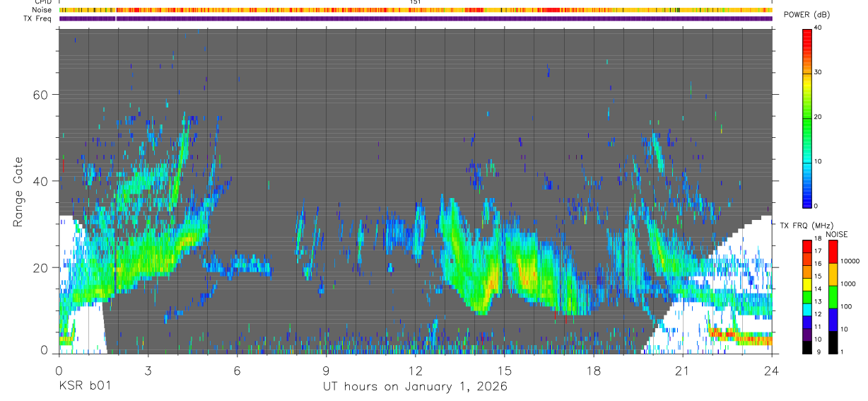Pick the NOISE legend colorbar

[x=833, y=296]
